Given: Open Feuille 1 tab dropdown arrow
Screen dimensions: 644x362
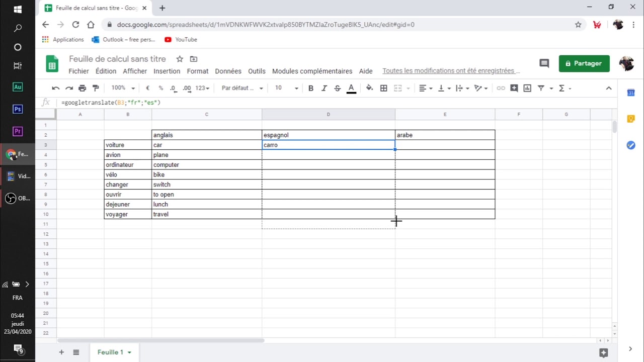Looking at the screenshot, I should [129, 352].
